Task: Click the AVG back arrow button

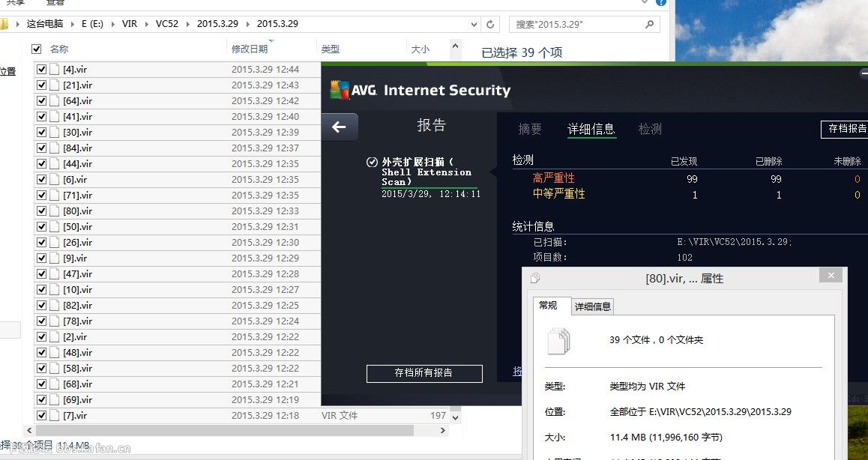Action: pos(339,127)
